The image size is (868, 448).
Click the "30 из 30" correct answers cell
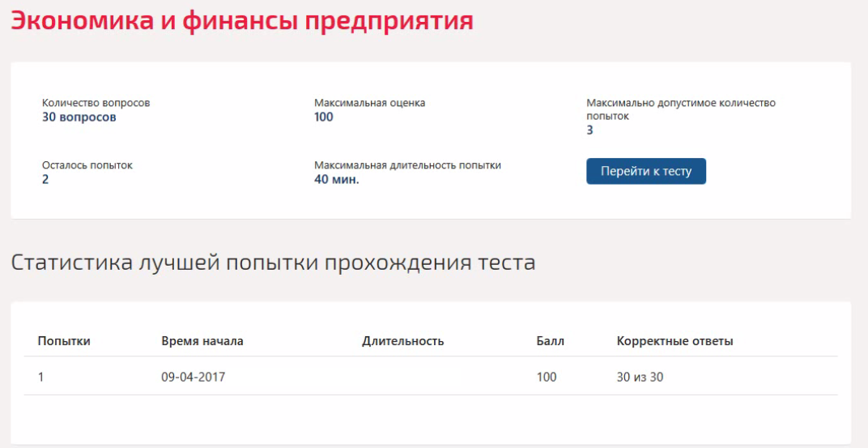pos(640,377)
